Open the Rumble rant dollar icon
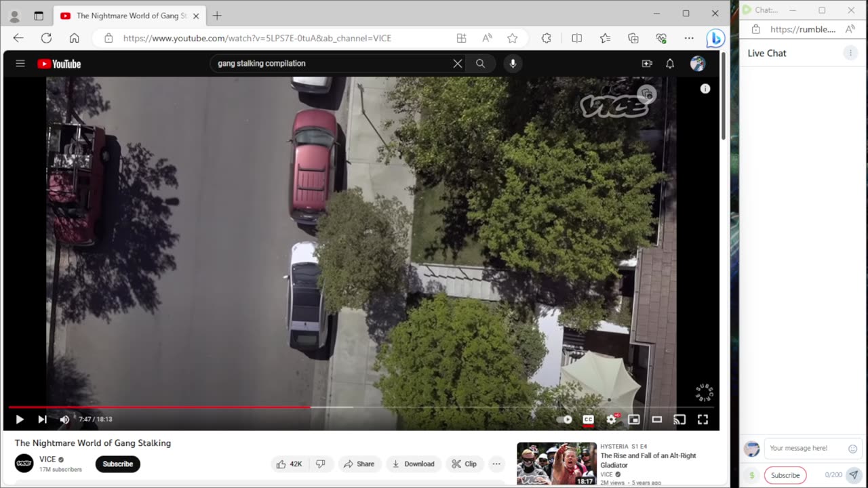 (x=751, y=475)
